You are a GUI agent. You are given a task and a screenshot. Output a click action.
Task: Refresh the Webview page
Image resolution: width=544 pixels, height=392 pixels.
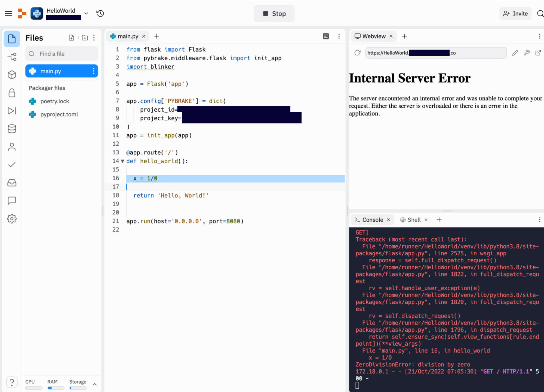[x=357, y=53]
